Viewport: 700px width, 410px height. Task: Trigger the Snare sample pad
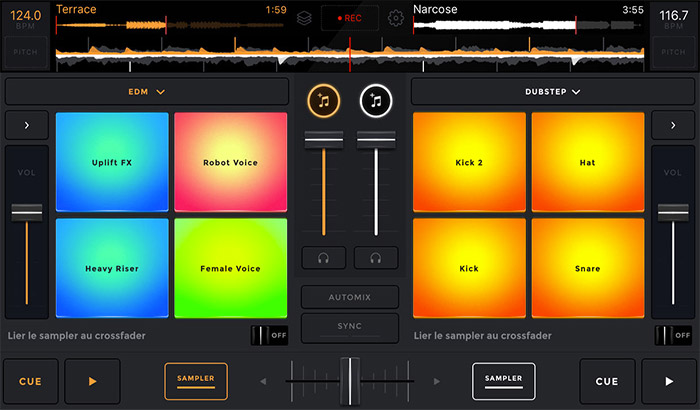tap(588, 268)
